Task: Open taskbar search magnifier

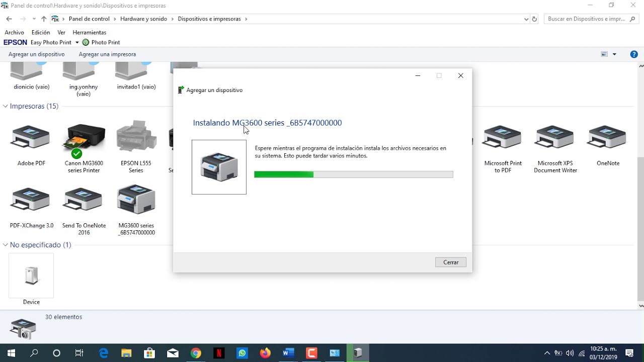Action: click(x=34, y=353)
